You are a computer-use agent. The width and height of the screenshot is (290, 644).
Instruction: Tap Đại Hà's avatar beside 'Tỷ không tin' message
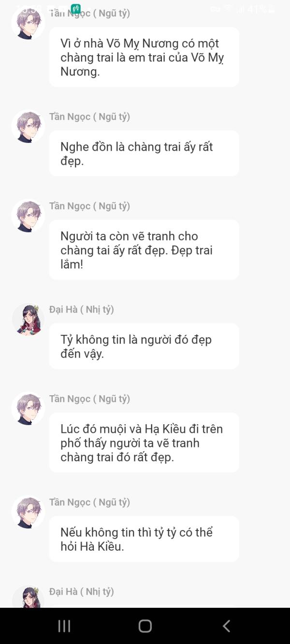tap(29, 320)
